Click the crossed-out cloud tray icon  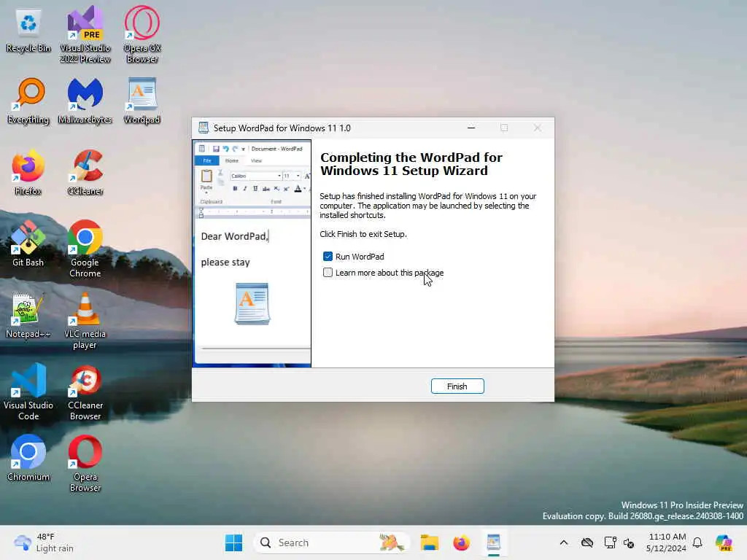coord(587,542)
